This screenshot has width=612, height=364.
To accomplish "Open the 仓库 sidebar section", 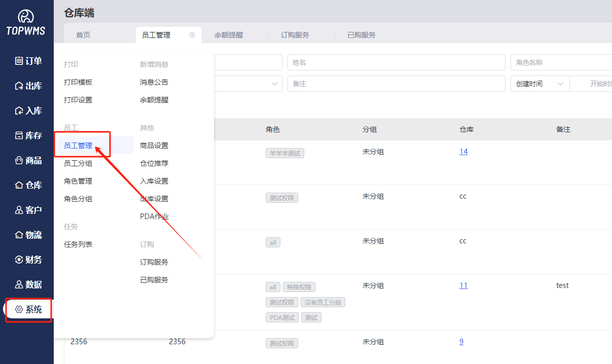I will (28, 185).
